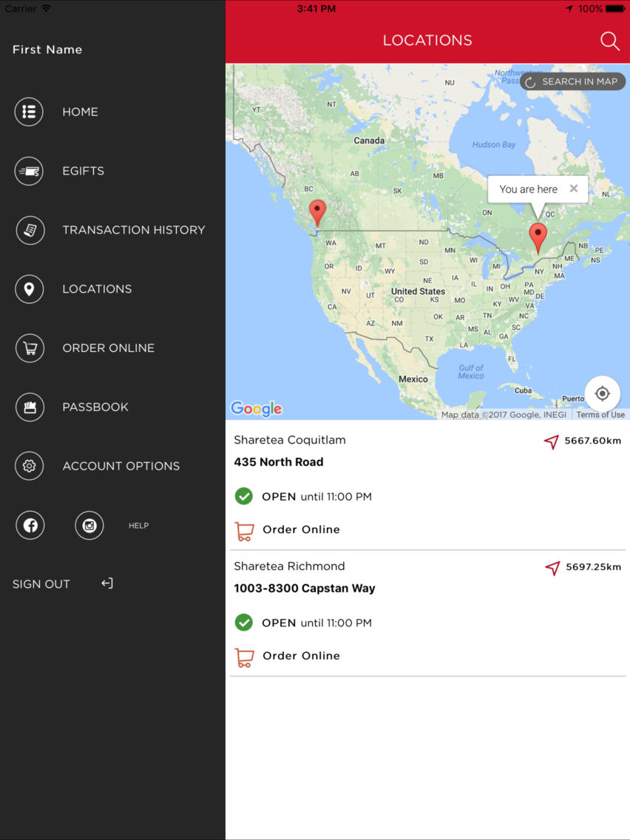Open Account Options gear icon
630x840 pixels.
tap(29, 466)
